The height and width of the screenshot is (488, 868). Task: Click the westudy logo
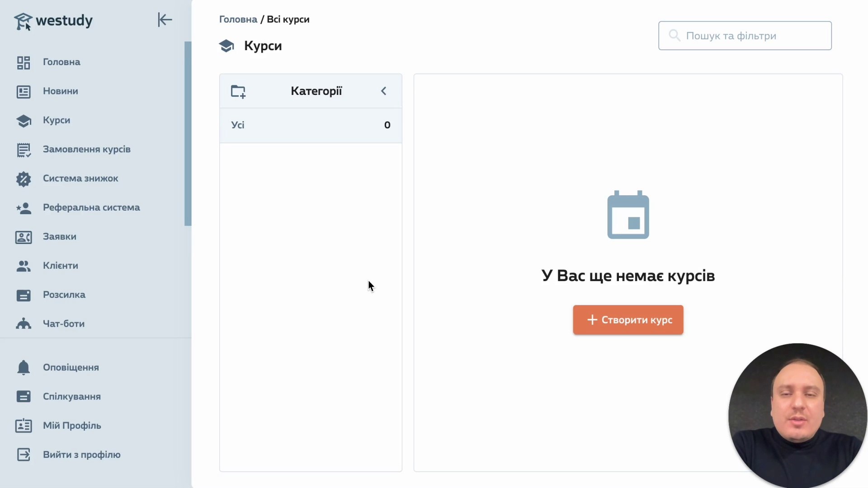click(x=53, y=21)
